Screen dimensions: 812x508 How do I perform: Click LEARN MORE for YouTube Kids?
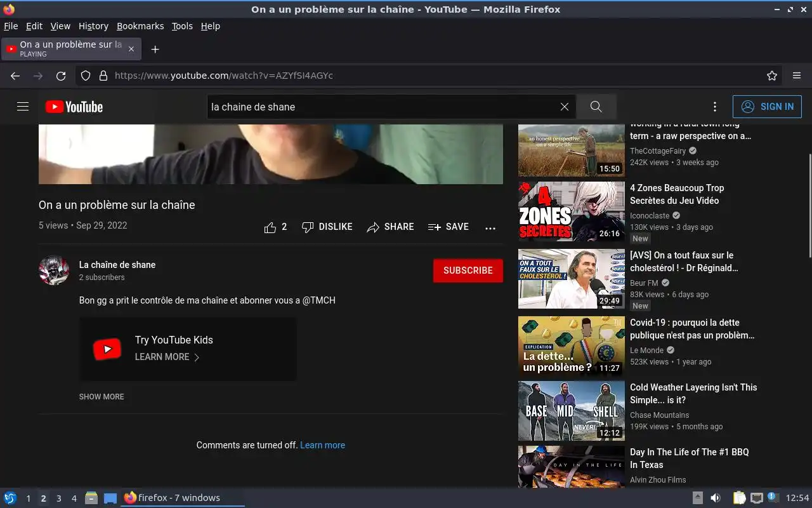[167, 357]
